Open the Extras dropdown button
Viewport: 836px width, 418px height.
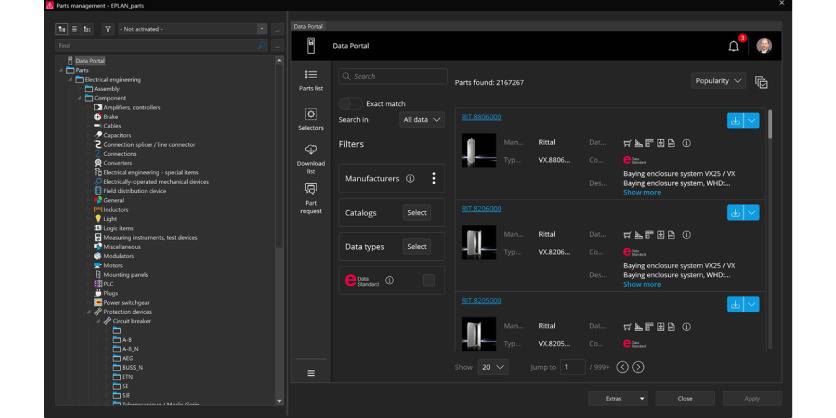pos(618,399)
